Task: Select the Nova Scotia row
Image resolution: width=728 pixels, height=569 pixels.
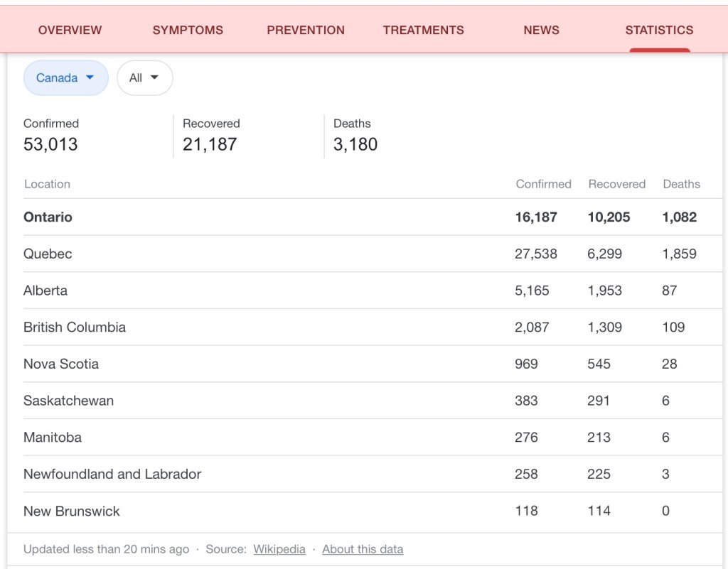Action: point(61,364)
